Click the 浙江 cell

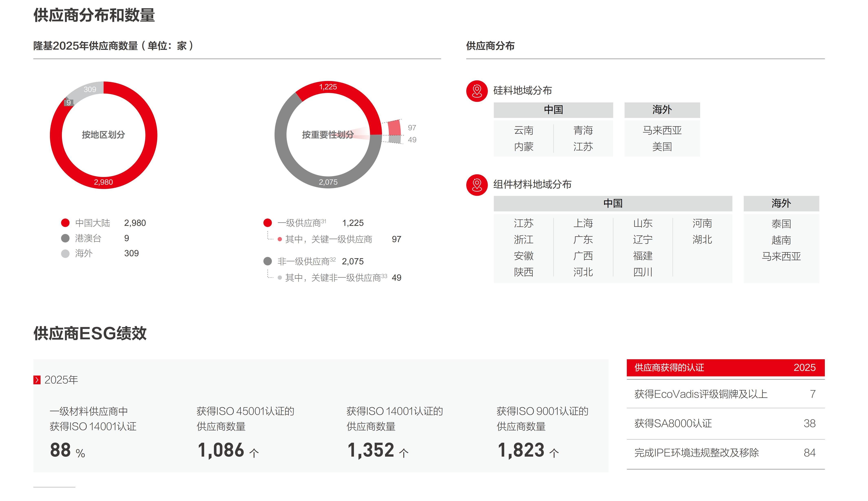click(524, 240)
